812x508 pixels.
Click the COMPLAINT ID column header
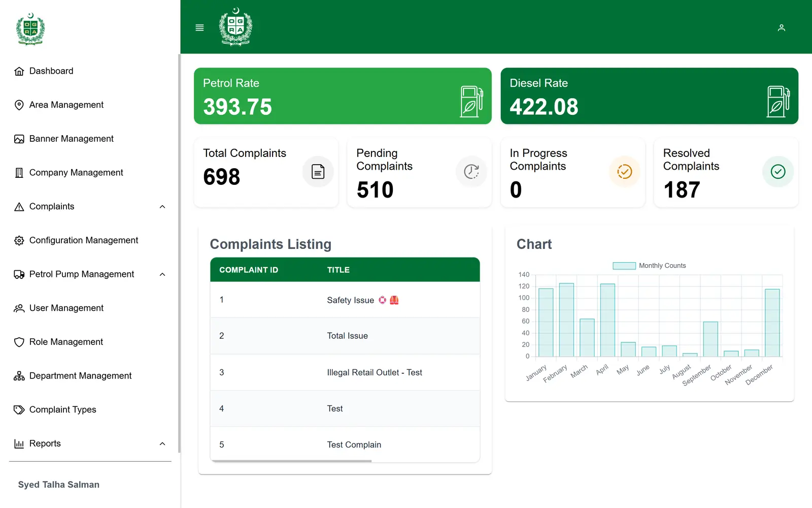(249, 270)
